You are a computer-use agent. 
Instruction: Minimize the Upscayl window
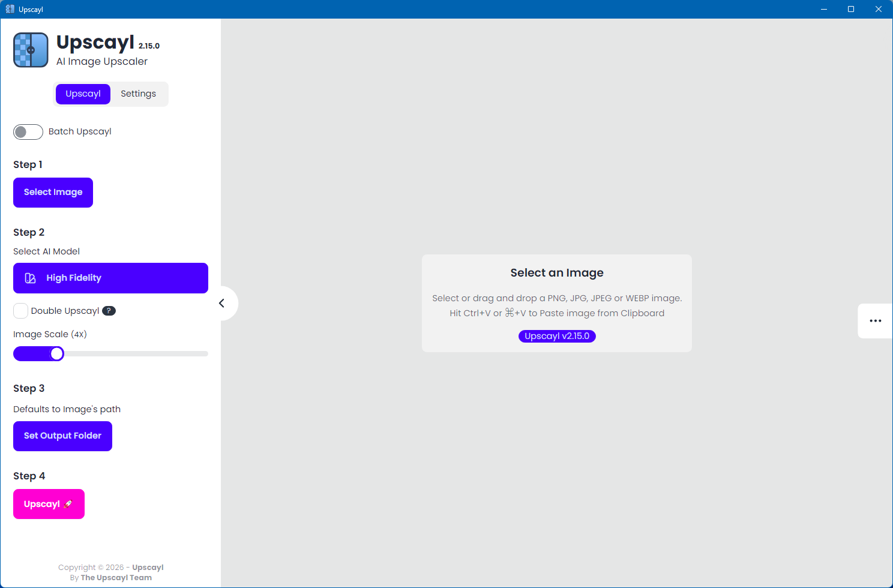click(x=824, y=9)
